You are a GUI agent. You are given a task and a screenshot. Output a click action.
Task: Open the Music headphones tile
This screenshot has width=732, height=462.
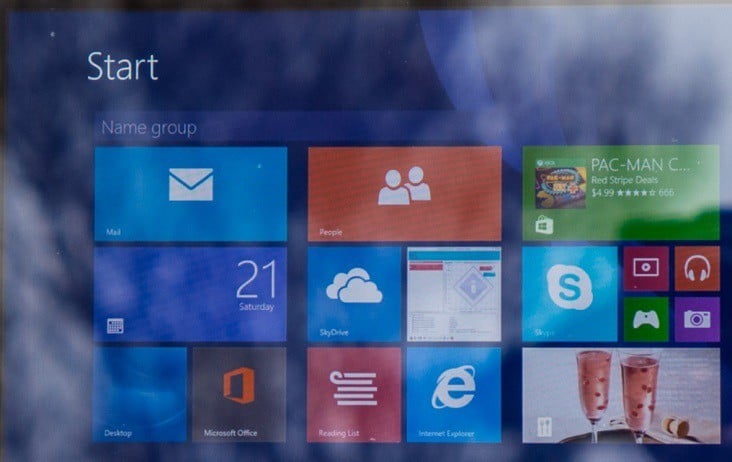[x=697, y=269]
